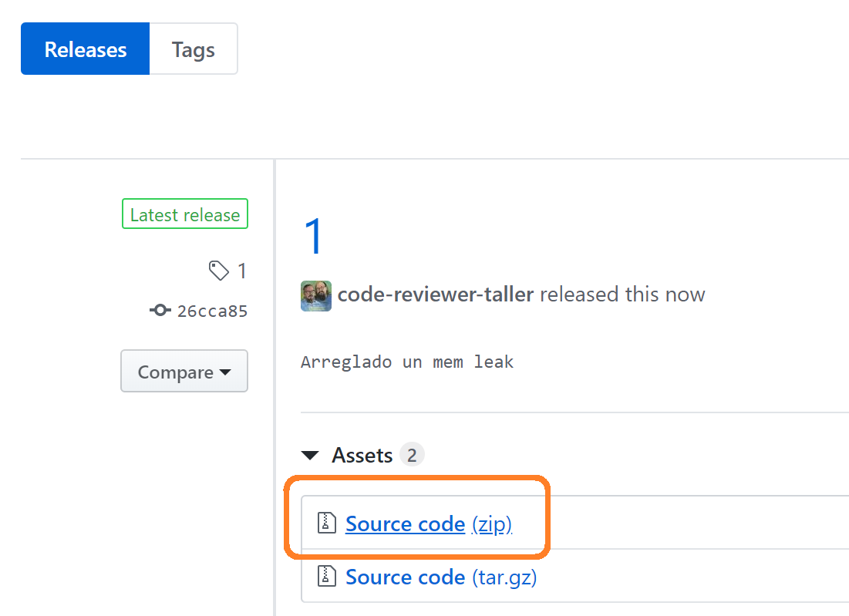Screen dimensions: 849x616
Task: Switch to the Tags tab
Action: (193, 49)
